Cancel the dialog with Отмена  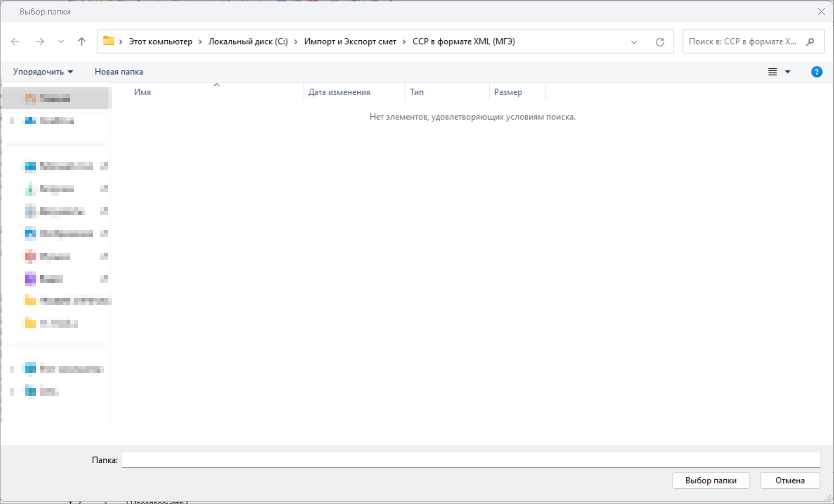click(x=789, y=481)
